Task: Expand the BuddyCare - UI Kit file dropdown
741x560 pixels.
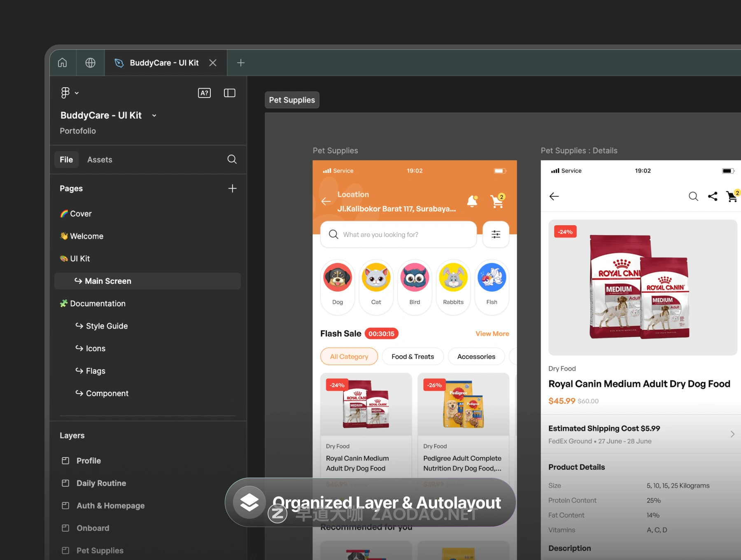Action: click(x=154, y=116)
